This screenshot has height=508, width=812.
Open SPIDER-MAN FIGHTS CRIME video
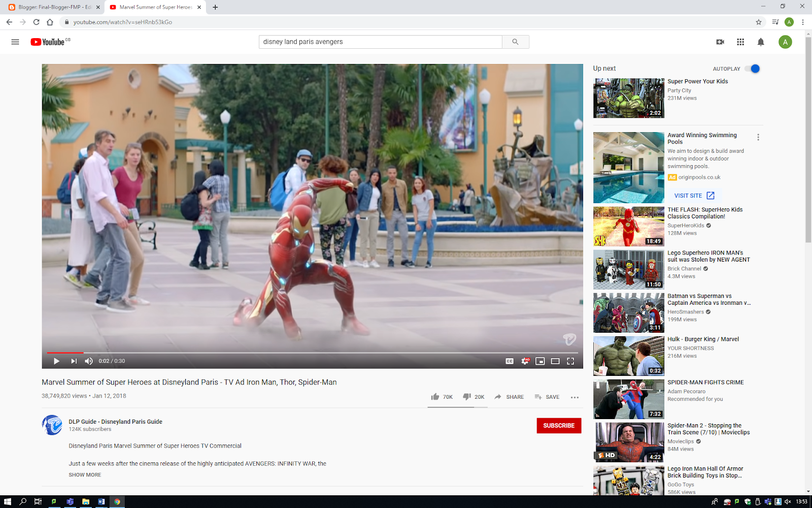pyautogui.click(x=705, y=383)
